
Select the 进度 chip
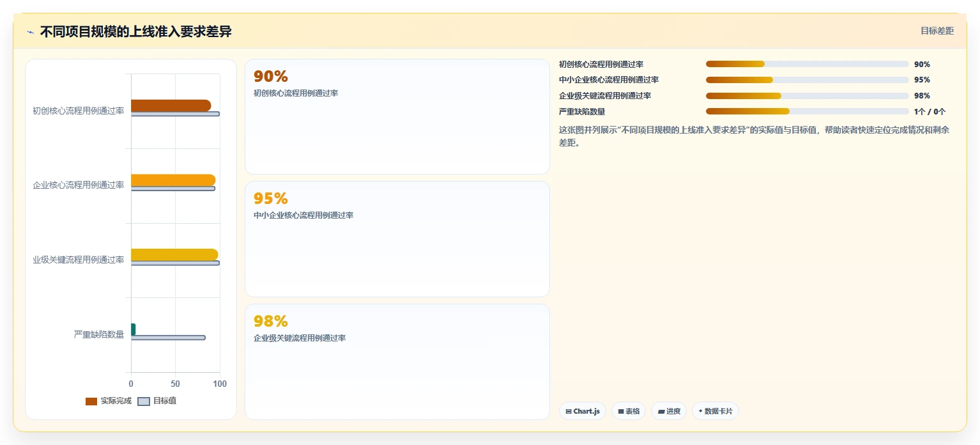coord(669,411)
